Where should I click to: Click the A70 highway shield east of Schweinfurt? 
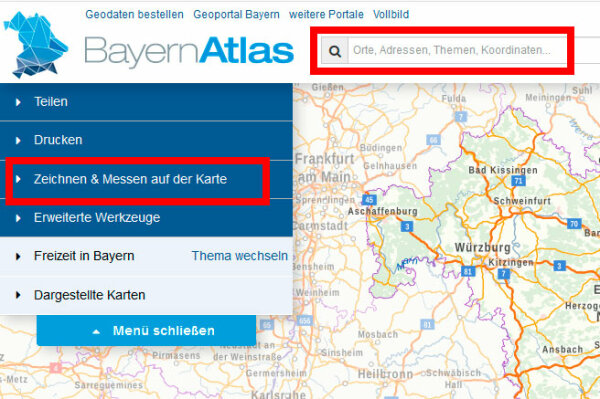[574, 223]
